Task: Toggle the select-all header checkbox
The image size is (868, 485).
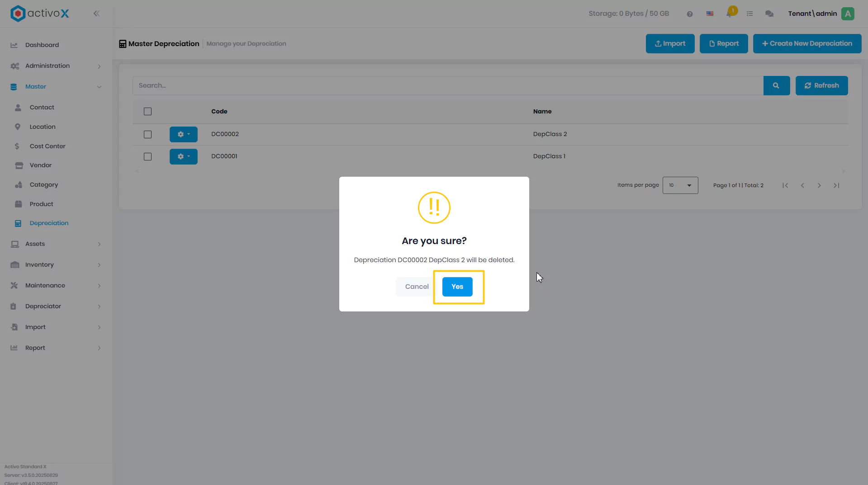Action: point(147,112)
